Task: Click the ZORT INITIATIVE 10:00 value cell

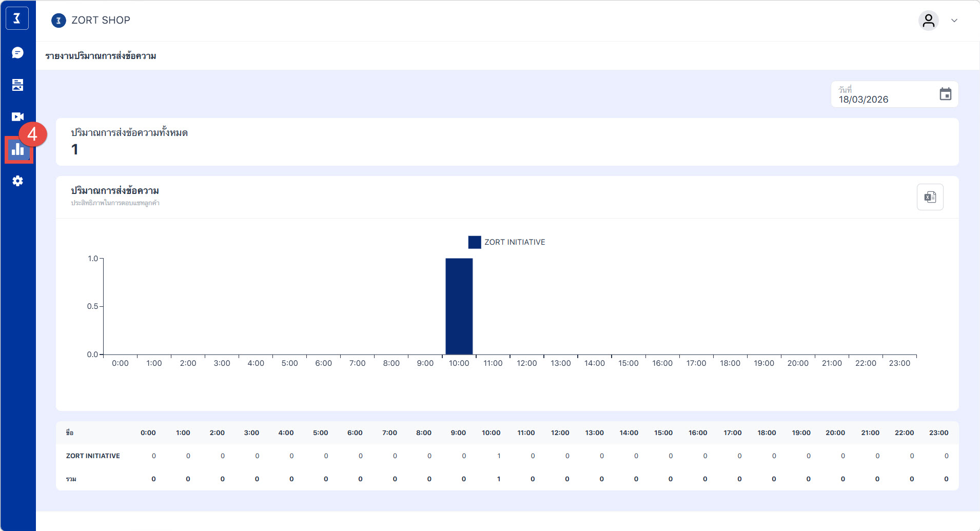Action: point(498,456)
